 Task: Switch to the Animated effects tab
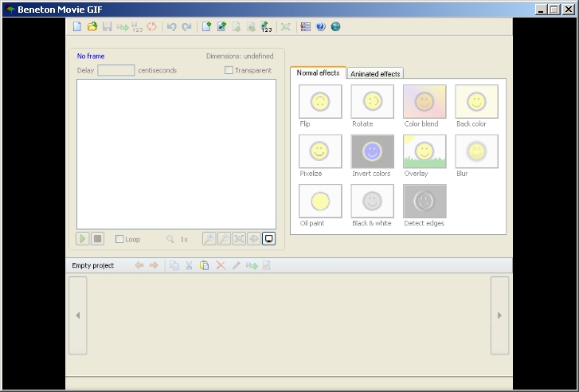coord(375,73)
